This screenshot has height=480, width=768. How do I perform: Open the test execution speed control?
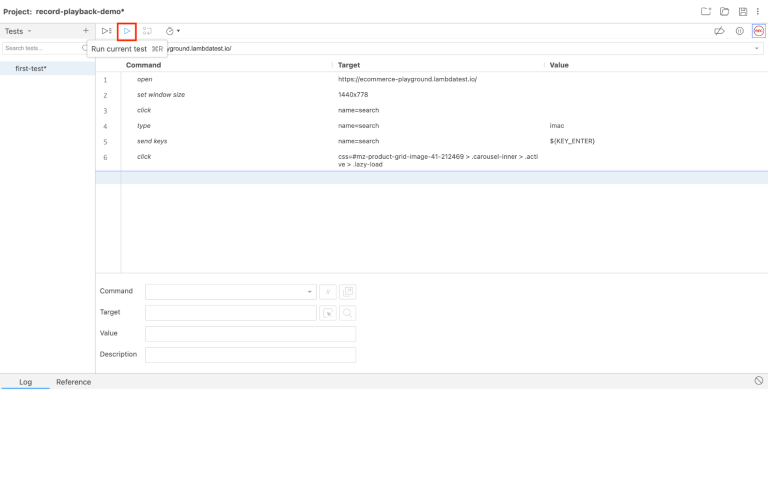(x=172, y=31)
